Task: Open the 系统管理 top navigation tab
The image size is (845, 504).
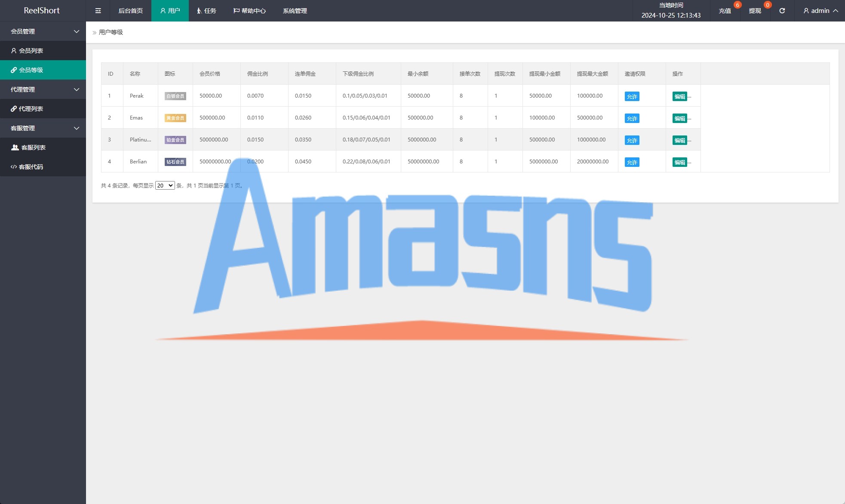Action: point(295,11)
